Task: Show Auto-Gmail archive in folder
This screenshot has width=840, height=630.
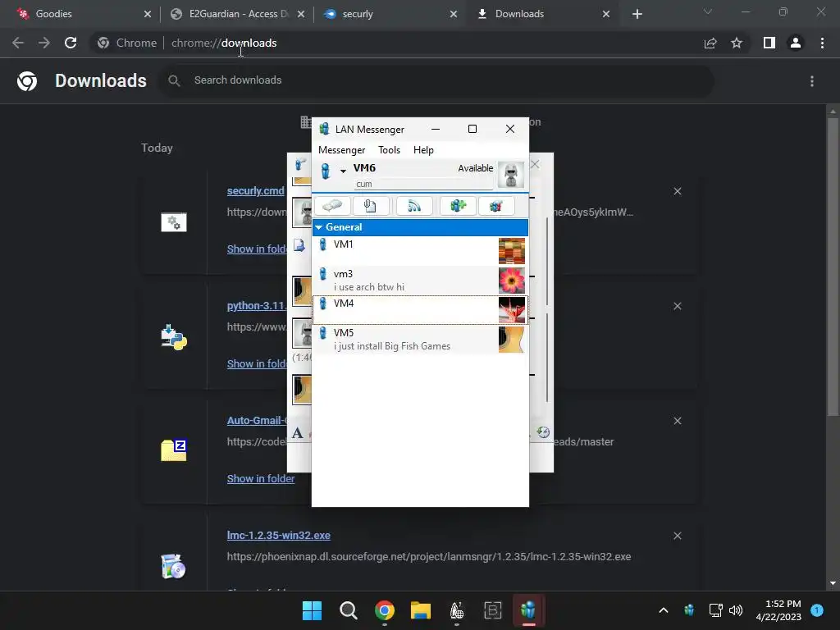Action: point(261,479)
